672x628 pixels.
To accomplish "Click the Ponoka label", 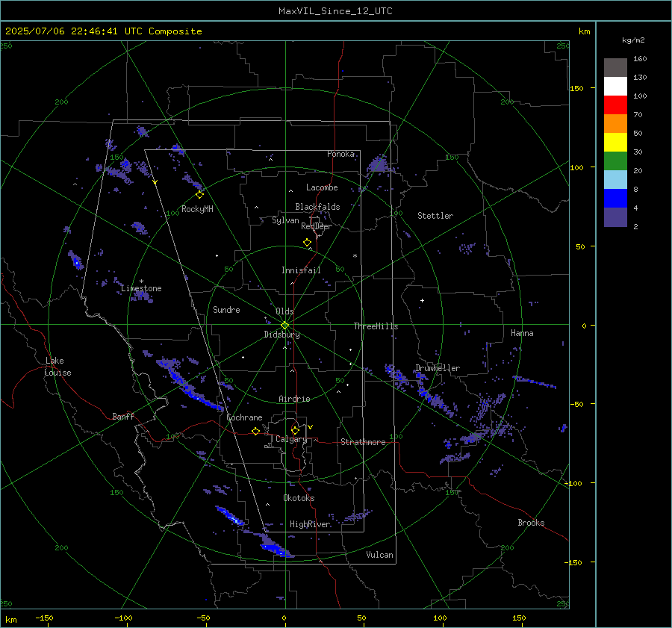I will [340, 155].
